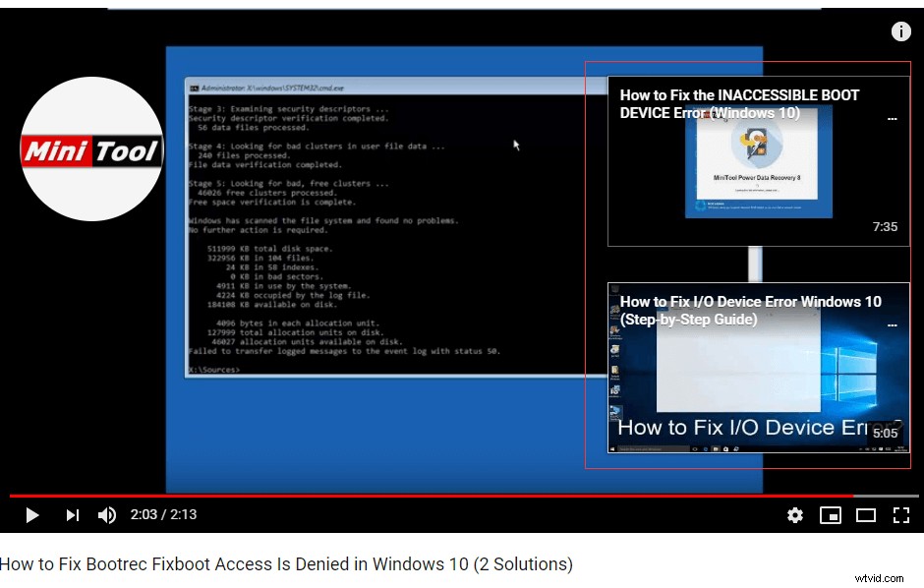Toggle theater mode
This screenshot has height=588, width=924.
click(x=866, y=515)
